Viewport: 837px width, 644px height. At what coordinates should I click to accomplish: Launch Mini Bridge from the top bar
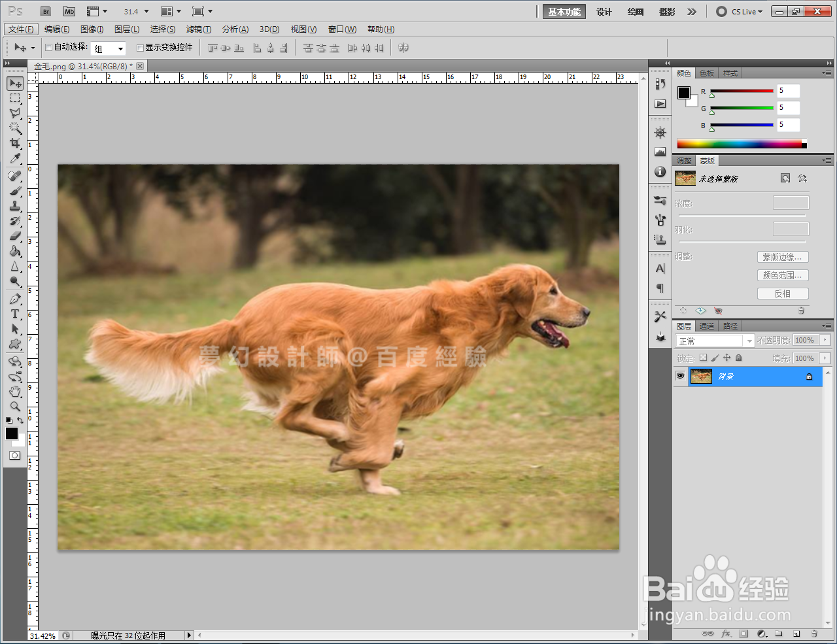tap(69, 11)
